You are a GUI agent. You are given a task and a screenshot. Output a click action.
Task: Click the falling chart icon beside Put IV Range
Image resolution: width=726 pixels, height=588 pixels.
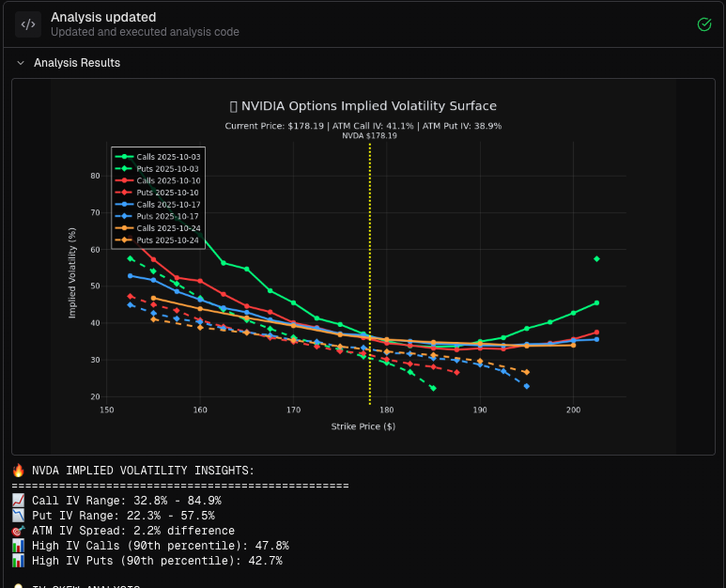[x=18, y=516]
